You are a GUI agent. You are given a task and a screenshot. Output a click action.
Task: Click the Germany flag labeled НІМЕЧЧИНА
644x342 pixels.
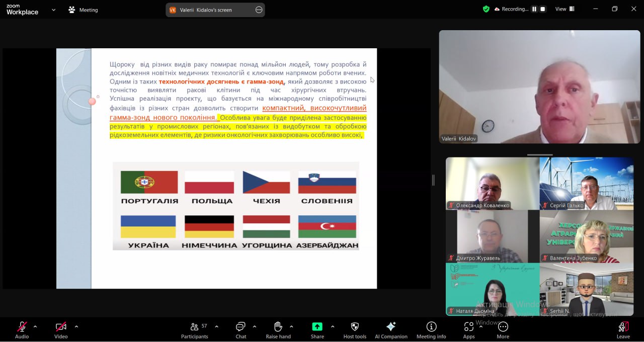point(209,227)
